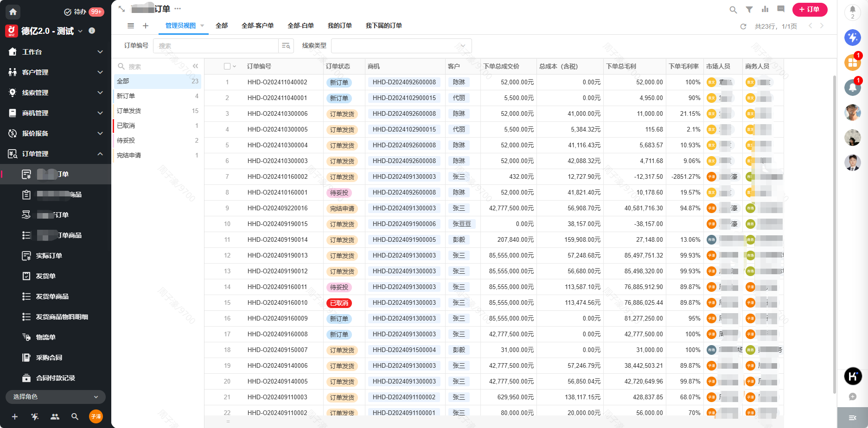The height and width of the screenshot is (428, 868).
Task: Collapse the status filter panel with the « arrow
Action: tap(195, 66)
